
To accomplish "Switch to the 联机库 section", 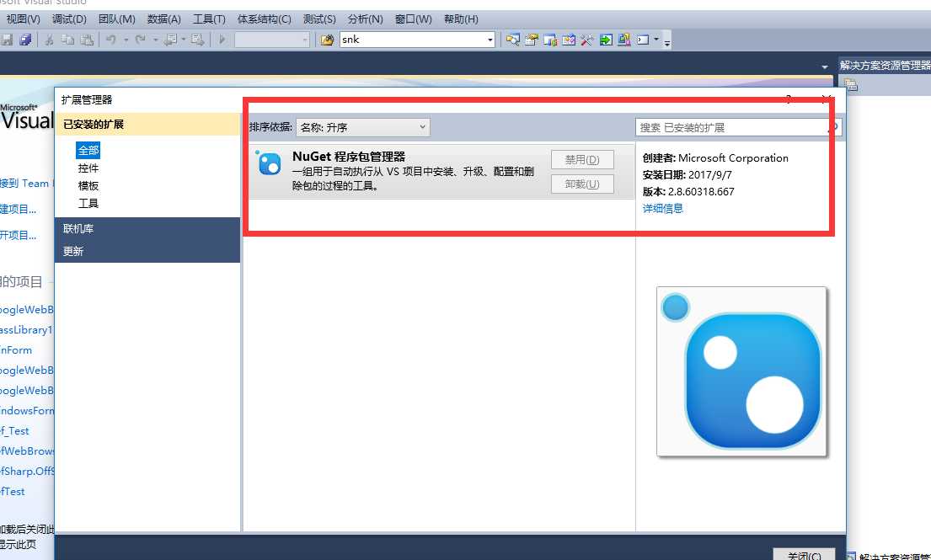I will tap(147, 228).
